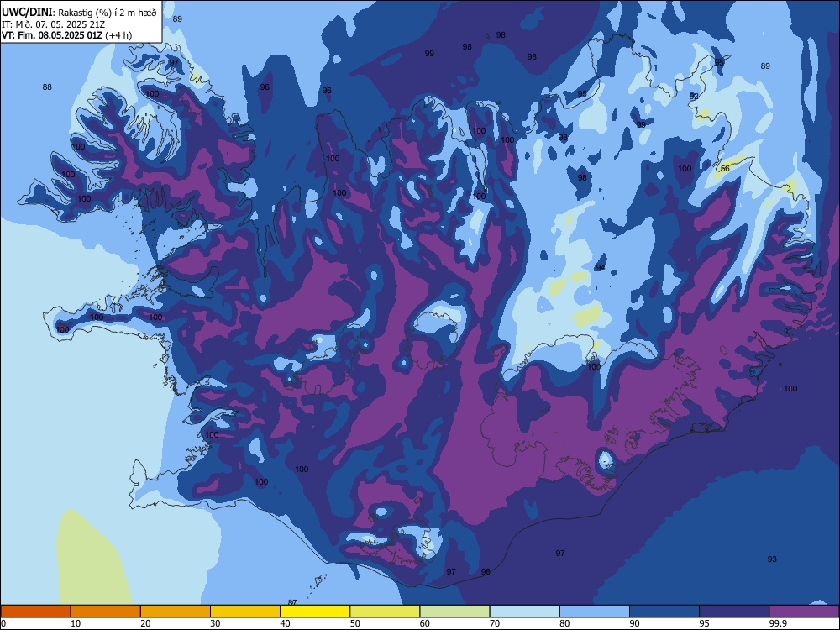Screen dimensions: 840x630
Task: Click the initial time line 'IT: Mið. 07. 05. 2025 21Z'
Action: (x=53, y=24)
